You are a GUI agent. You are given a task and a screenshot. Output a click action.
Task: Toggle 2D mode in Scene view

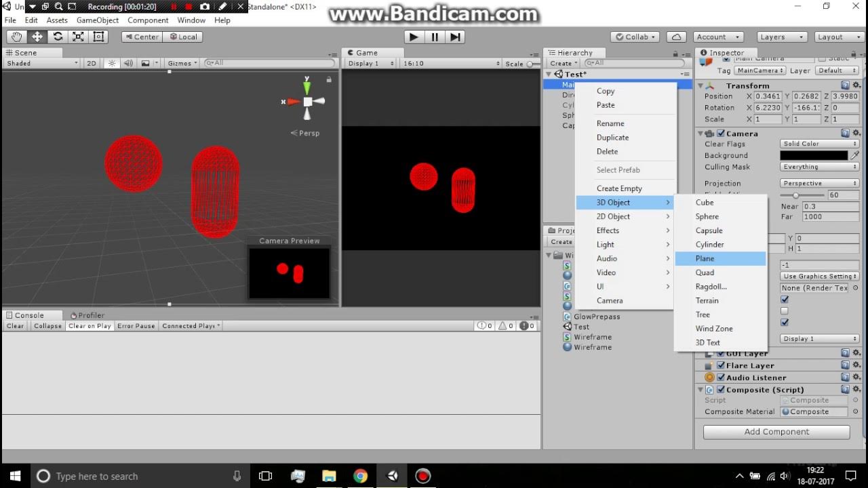pyautogui.click(x=92, y=63)
